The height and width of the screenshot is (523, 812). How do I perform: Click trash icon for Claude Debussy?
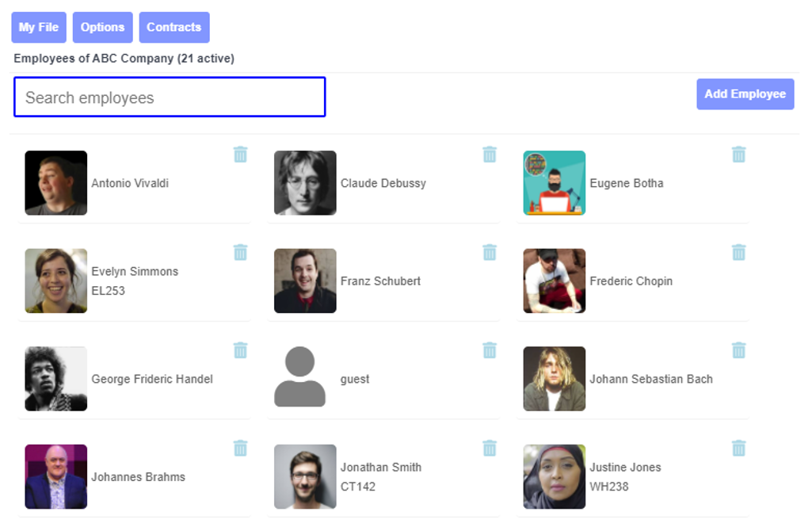[x=490, y=155]
